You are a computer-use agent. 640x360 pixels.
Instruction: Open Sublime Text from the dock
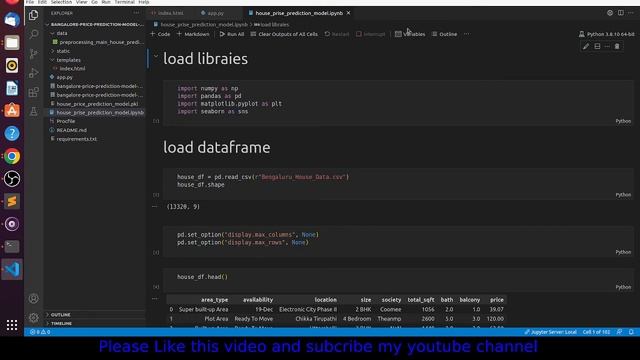[x=12, y=201]
